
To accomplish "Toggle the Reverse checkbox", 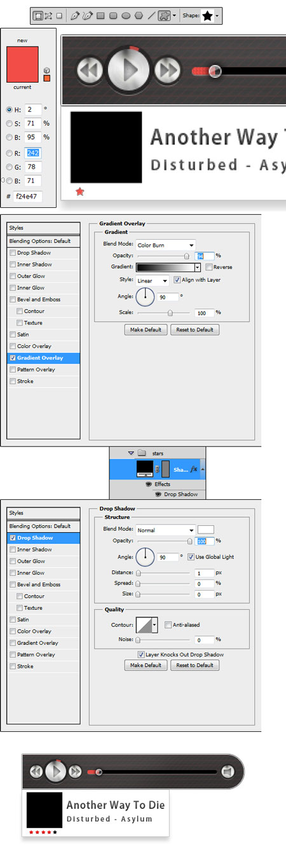I will 208,267.
